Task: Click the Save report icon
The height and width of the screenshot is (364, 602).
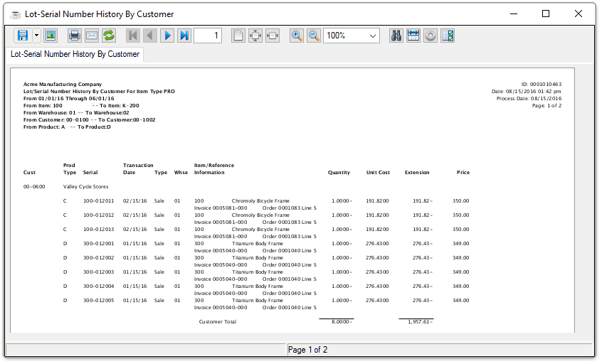Action: tap(22, 36)
